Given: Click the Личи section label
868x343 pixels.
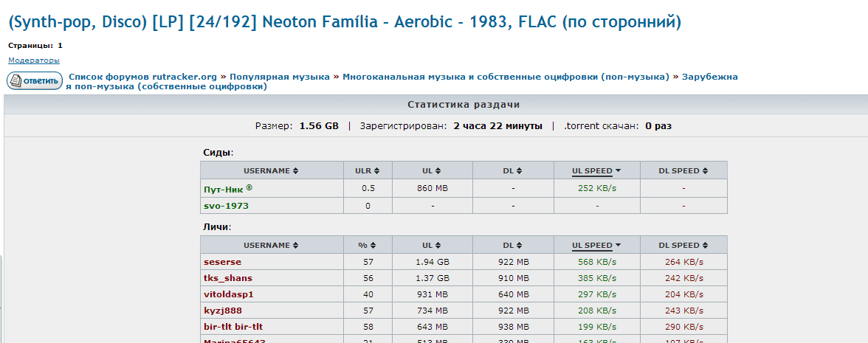Looking at the screenshot, I should (x=217, y=226).
